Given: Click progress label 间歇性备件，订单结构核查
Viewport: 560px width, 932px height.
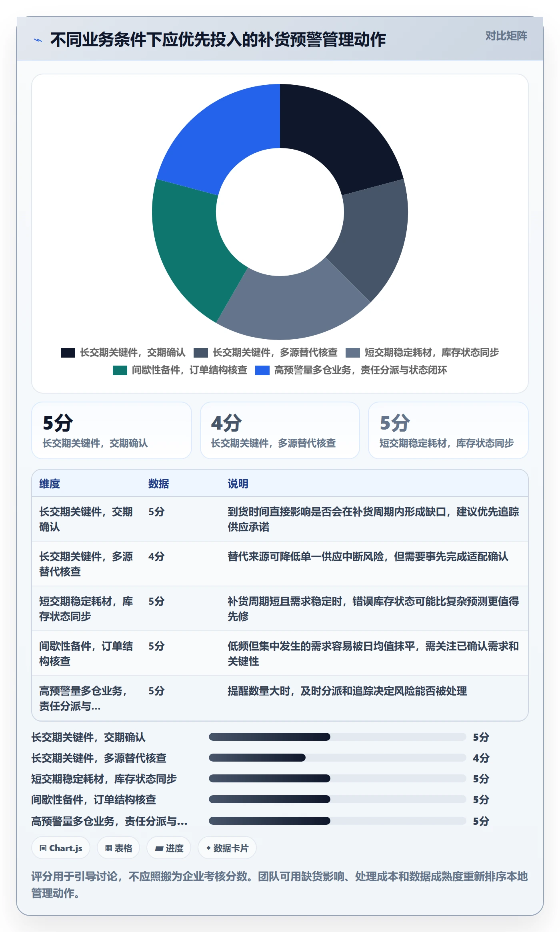Looking at the screenshot, I should coord(94,800).
